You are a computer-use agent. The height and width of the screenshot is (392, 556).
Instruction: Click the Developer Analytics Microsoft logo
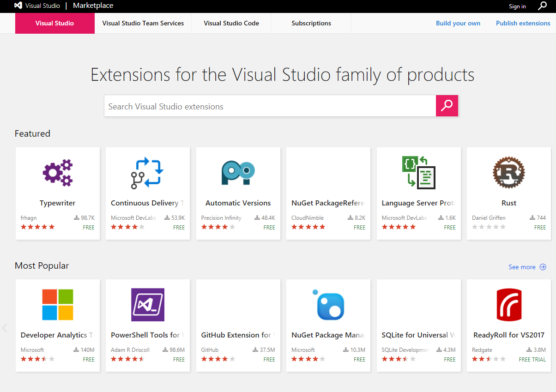pyautogui.click(x=58, y=305)
